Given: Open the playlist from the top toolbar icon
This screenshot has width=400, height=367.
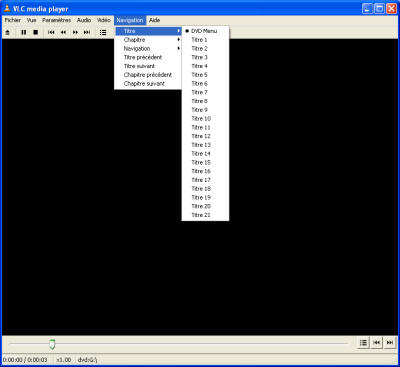Looking at the screenshot, I should [103, 32].
